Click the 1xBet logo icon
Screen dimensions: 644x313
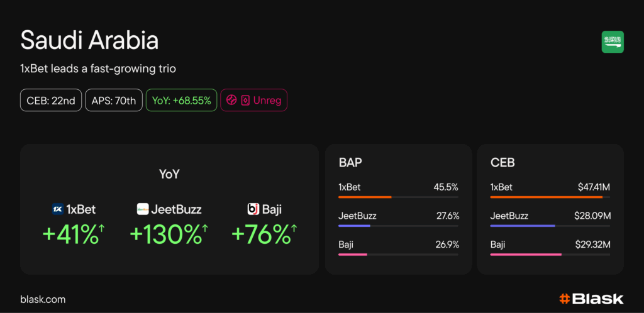click(x=57, y=209)
